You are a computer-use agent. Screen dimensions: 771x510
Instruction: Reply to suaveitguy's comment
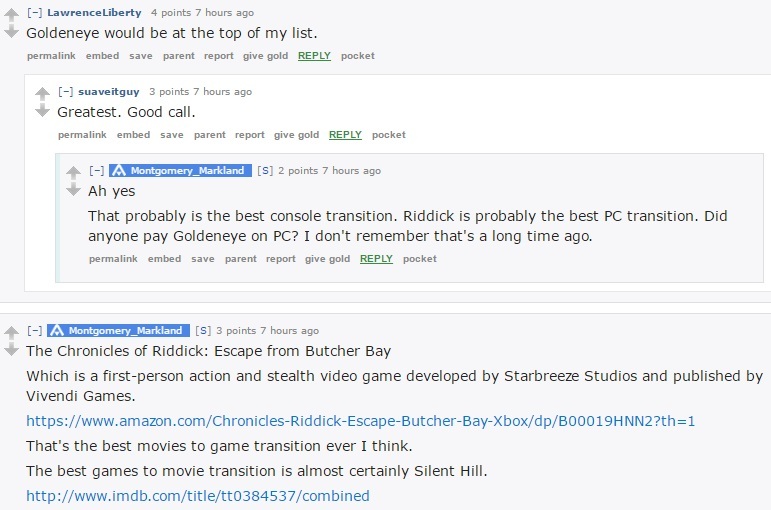click(345, 135)
